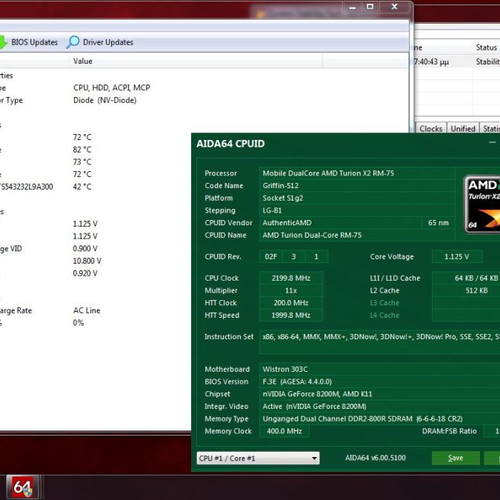Click the L2 Cache '512 KB' field
Image resolution: width=500 pixels, height=500 pixels.
point(466,290)
